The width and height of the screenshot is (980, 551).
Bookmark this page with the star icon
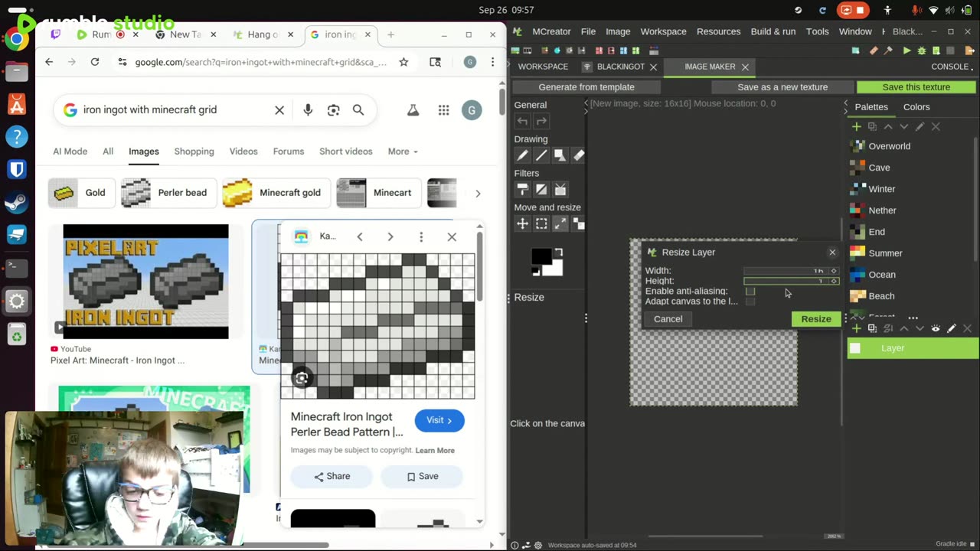click(x=403, y=62)
